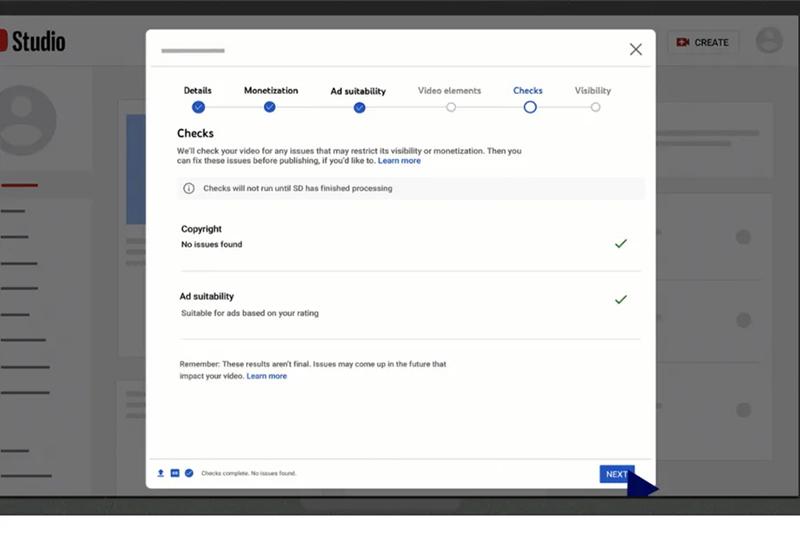Viewport: 800px width, 533px height.
Task: Click the checks complete checkmark icon
Action: [189, 473]
